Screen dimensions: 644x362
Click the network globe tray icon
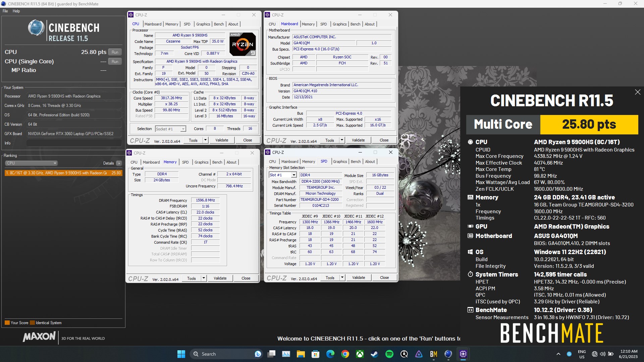click(x=595, y=354)
